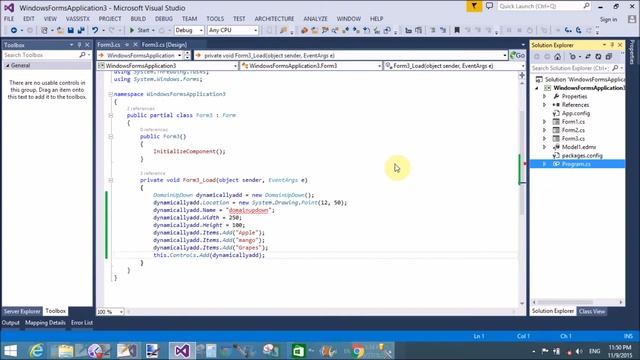Select packages.config in Solution Explorer
640x360 pixels.
(582, 156)
